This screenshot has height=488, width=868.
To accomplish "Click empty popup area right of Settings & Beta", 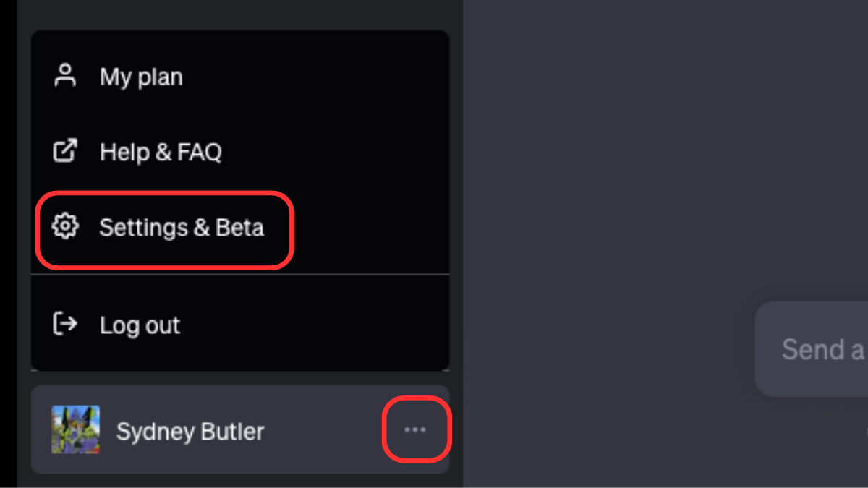I will [370, 228].
